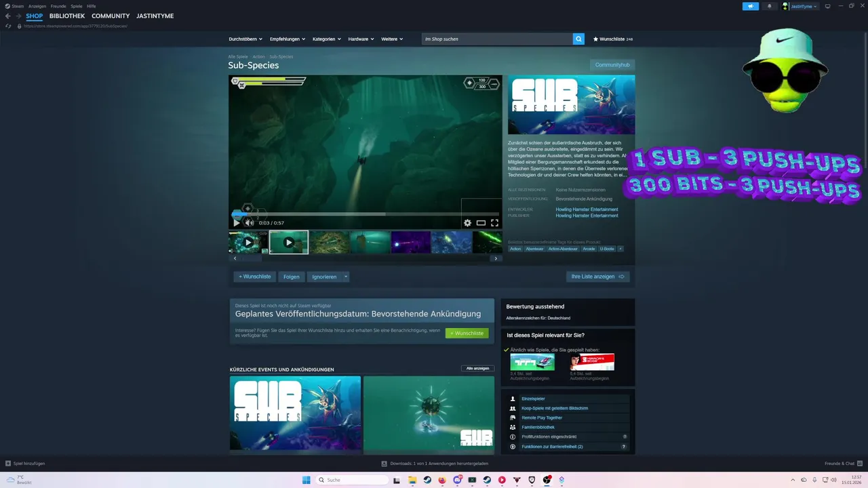The image size is (868, 488).
Task: Select the purple laser screenshot thumbnail
Action: point(411,242)
